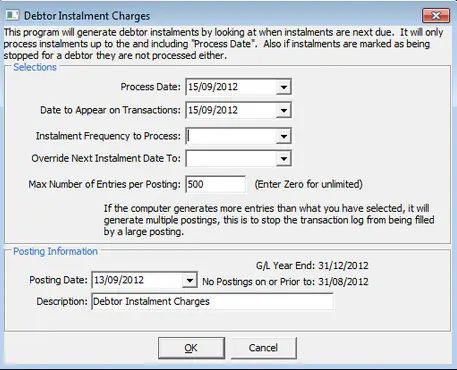Screen dimensions: 457x370
Task: Click the Date to Appear on Transactions label
Action: pyautogui.click(x=110, y=110)
